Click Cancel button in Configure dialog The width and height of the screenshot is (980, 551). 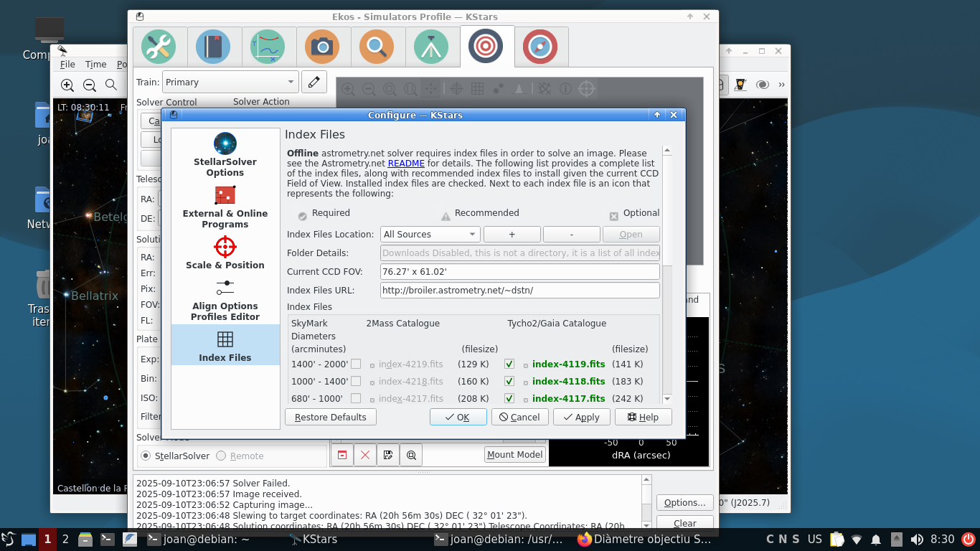(520, 417)
